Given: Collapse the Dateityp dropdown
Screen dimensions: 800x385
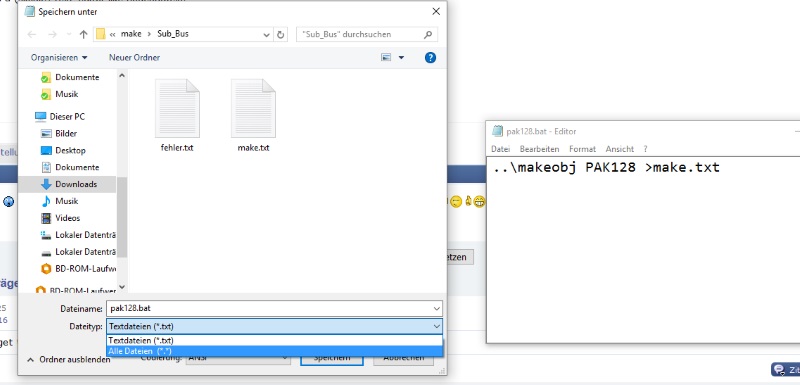Looking at the screenshot, I should (437, 326).
